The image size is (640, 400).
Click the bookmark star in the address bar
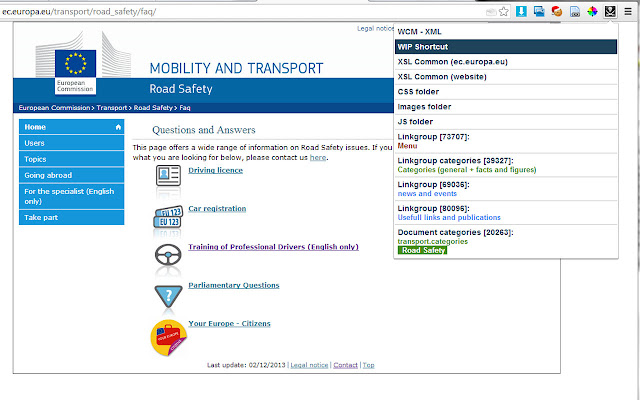click(504, 11)
